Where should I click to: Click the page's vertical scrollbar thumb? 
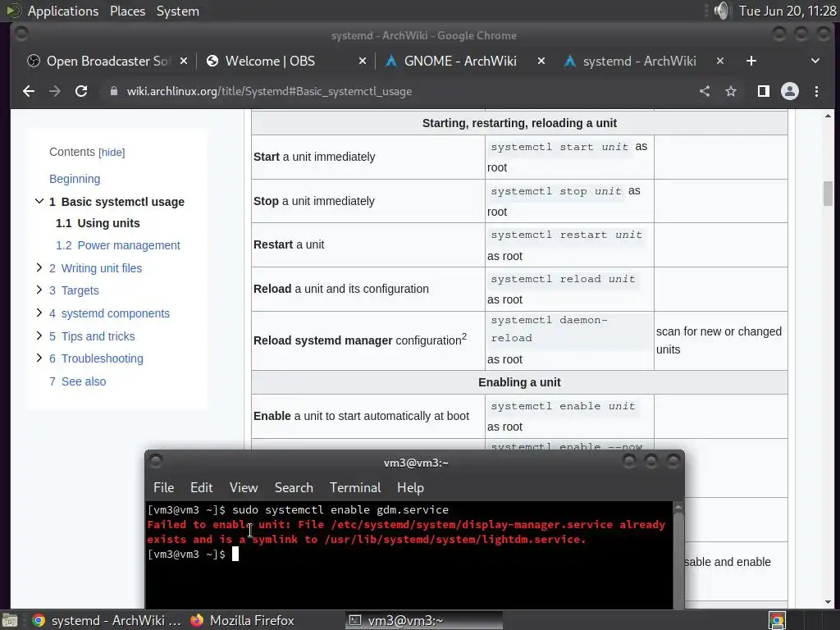(829, 194)
